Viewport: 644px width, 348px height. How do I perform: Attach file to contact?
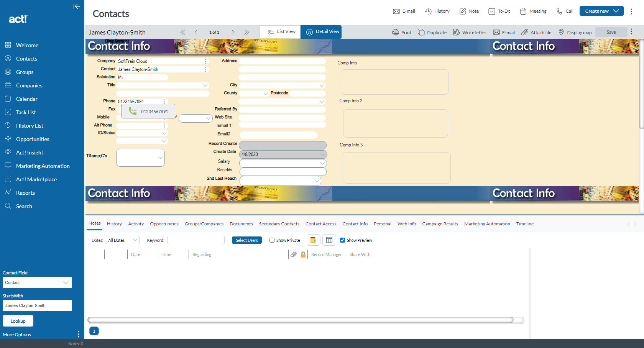(x=536, y=33)
